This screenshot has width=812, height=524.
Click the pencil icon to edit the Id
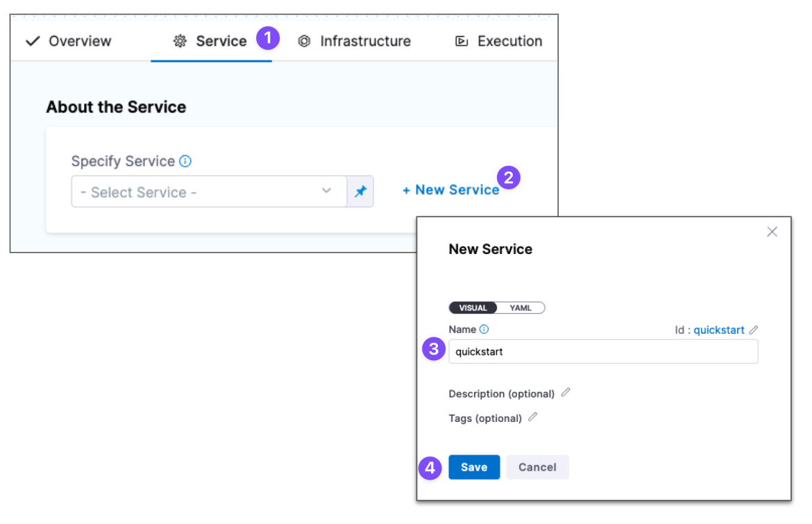click(754, 330)
